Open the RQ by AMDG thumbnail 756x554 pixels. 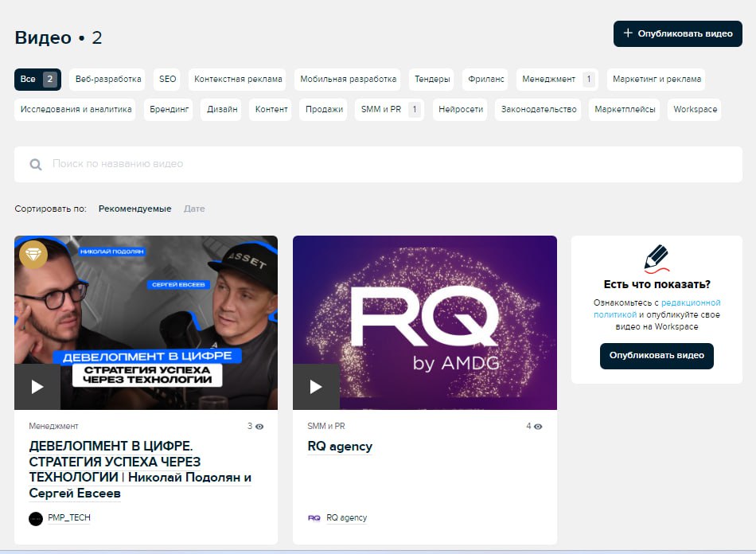425,322
